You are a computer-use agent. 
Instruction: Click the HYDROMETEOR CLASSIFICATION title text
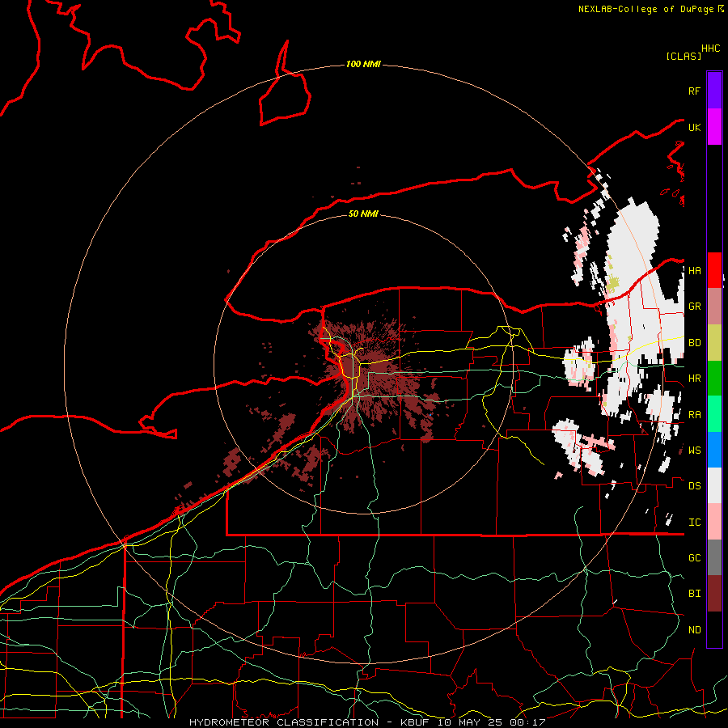point(284,722)
